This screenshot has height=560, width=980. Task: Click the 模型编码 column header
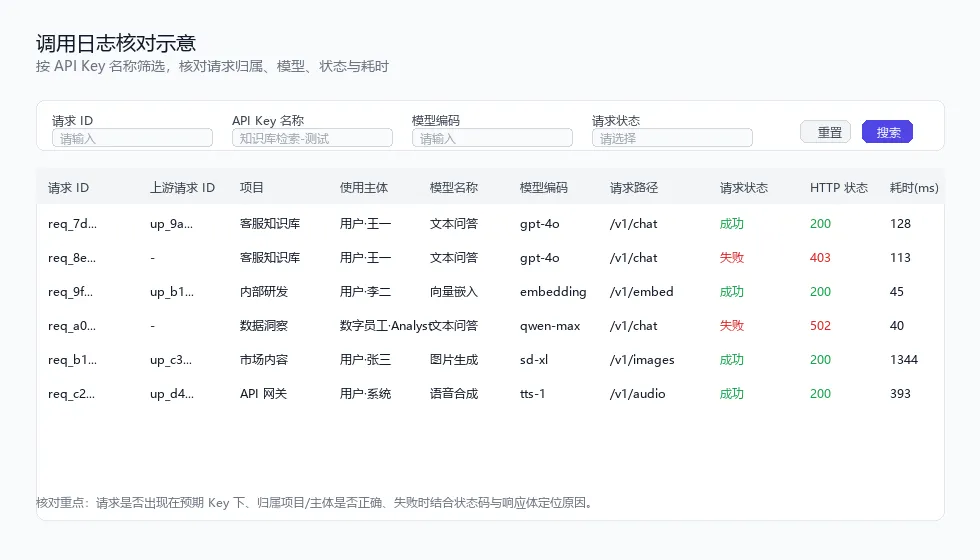544,188
